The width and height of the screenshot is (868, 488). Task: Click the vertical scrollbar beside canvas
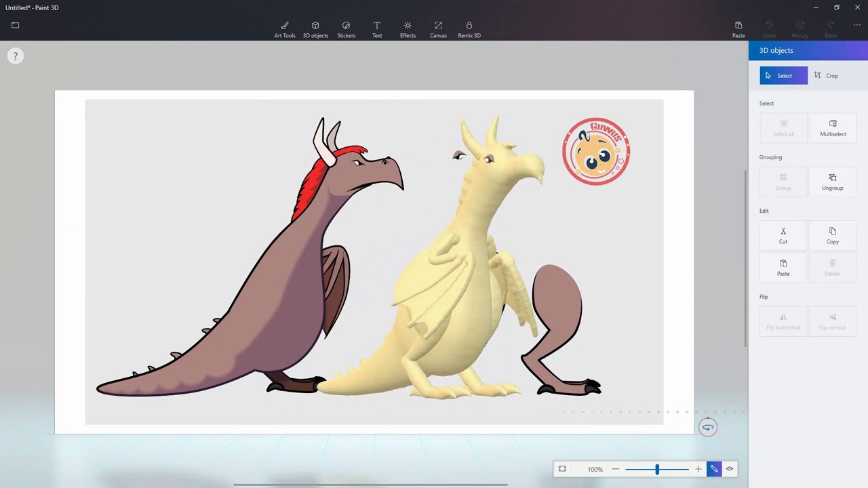click(x=745, y=258)
